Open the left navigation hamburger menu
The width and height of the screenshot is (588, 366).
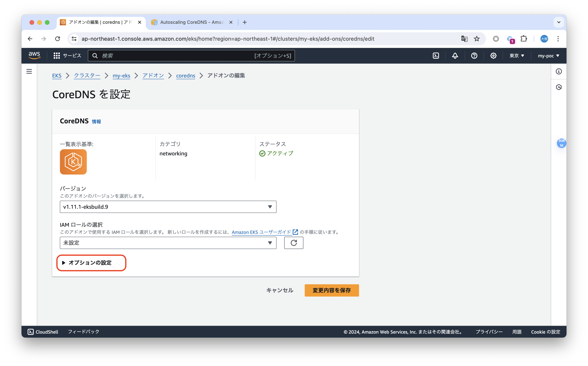click(x=29, y=71)
